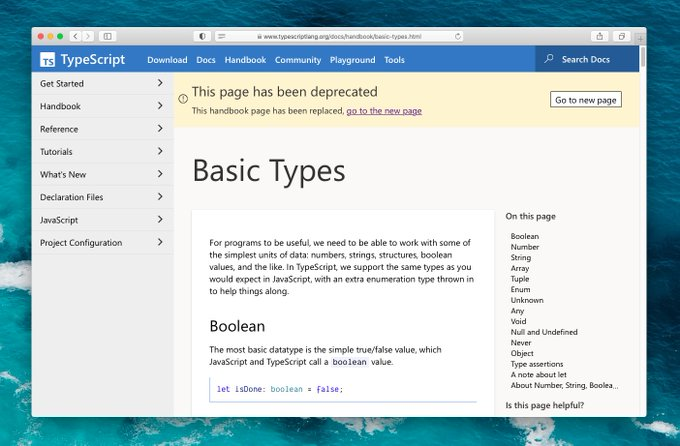Jump to Type assertions link
Image resolution: width=680 pixels, height=446 pixels.
click(x=537, y=364)
